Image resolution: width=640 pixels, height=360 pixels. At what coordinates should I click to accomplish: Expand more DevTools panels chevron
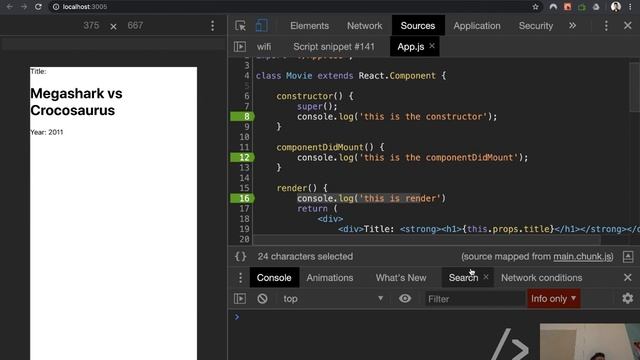click(572, 26)
